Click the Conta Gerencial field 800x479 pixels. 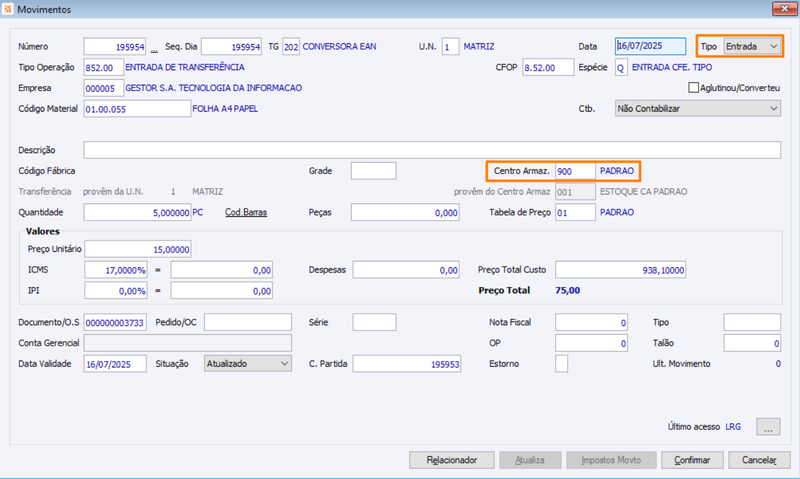[x=188, y=343]
